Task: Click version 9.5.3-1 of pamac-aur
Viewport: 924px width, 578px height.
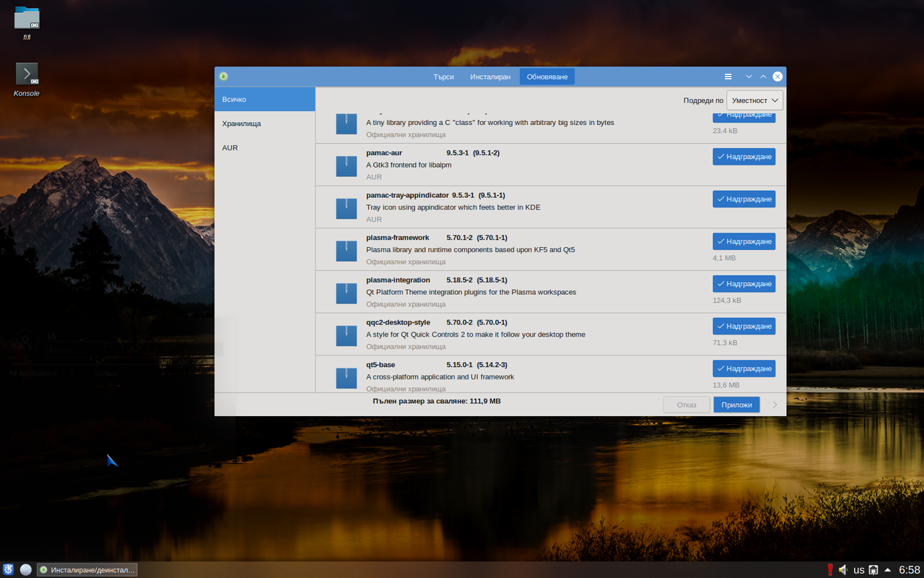Action: click(458, 153)
